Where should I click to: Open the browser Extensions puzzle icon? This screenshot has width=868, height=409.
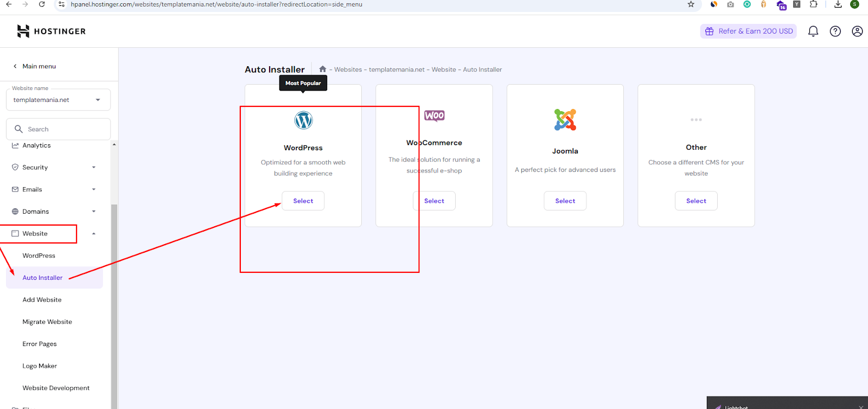pyautogui.click(x=813, y=4)
